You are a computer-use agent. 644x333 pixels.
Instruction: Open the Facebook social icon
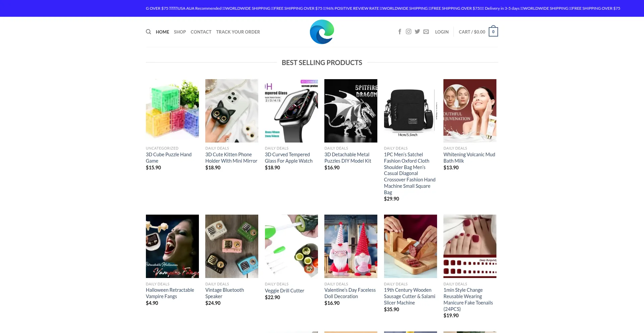[399, 32]
